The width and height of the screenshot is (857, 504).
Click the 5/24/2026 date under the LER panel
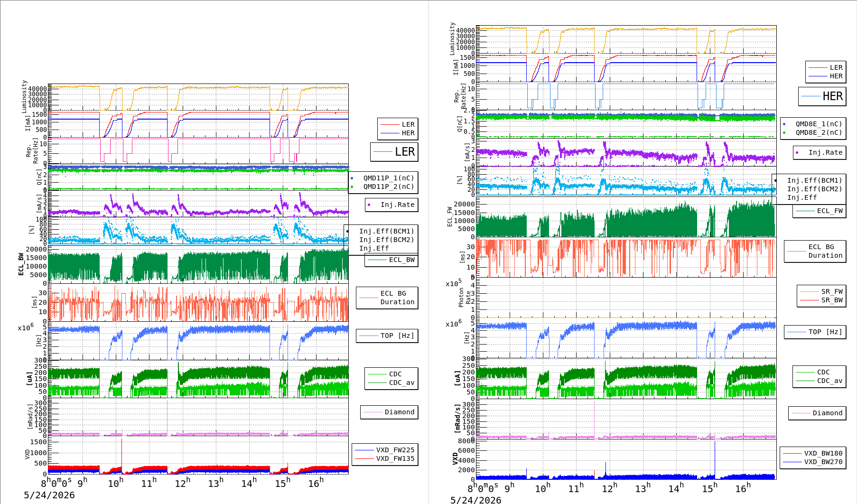(49, 495)
